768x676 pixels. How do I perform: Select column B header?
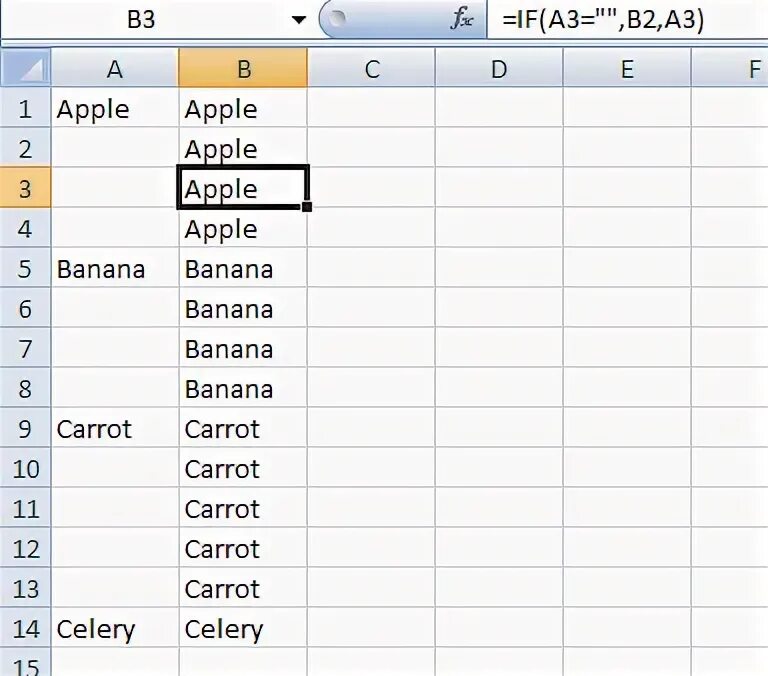pos(243,69)
